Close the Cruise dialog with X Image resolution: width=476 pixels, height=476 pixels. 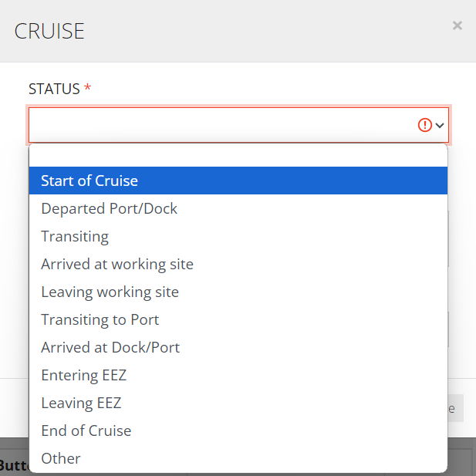(x=457, y=25)
